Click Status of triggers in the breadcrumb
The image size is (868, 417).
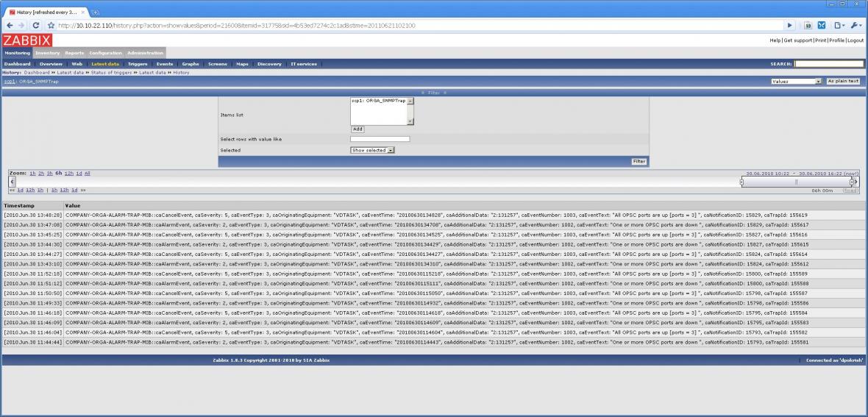click(111, 73)
